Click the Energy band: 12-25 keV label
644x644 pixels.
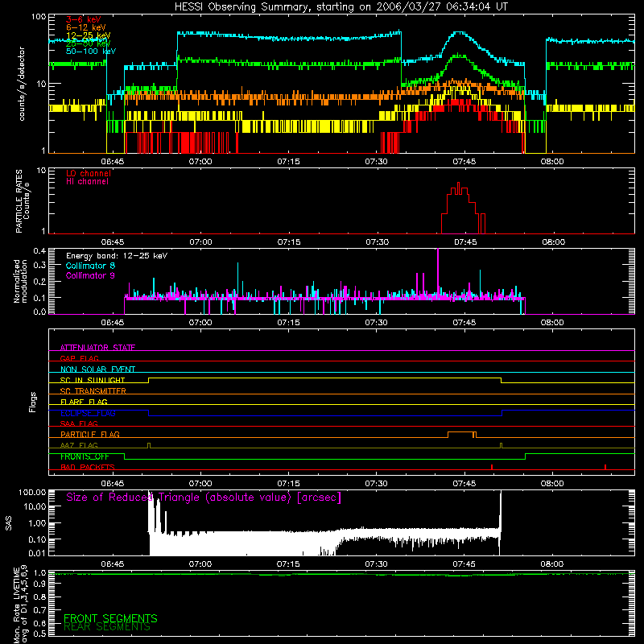pyautogui.click(x=117, y=256)
